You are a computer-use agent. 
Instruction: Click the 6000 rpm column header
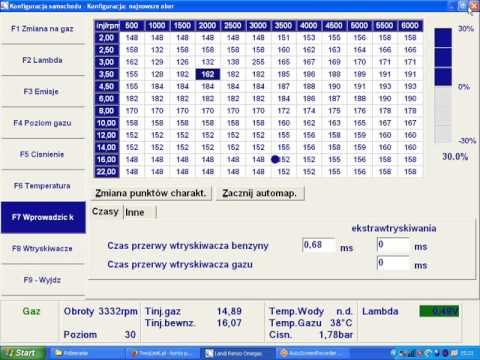(x=410, y=26)
